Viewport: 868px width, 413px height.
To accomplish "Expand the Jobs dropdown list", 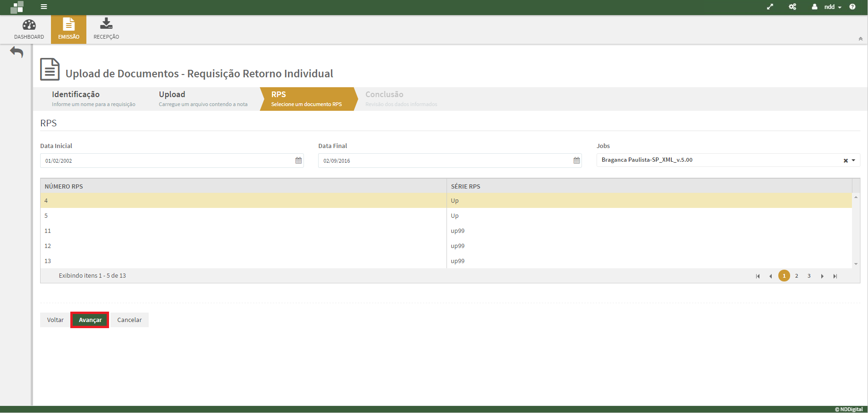I will tap(853, 161).
